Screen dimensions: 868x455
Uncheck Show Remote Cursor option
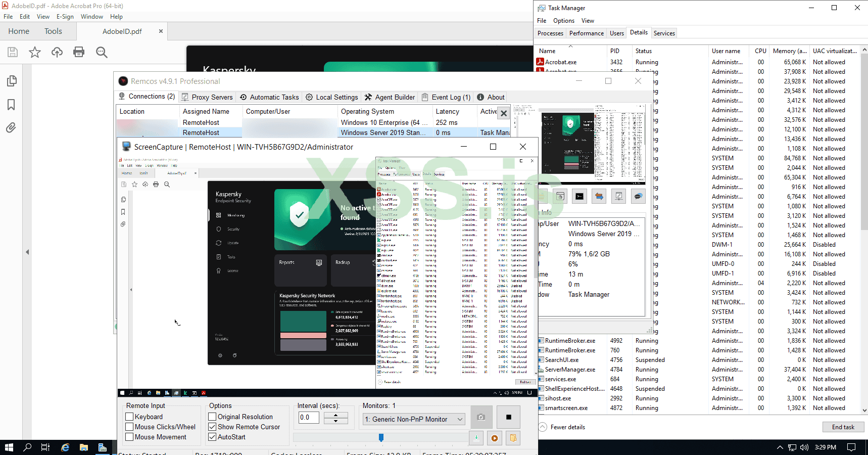click(x=212, y=427)
